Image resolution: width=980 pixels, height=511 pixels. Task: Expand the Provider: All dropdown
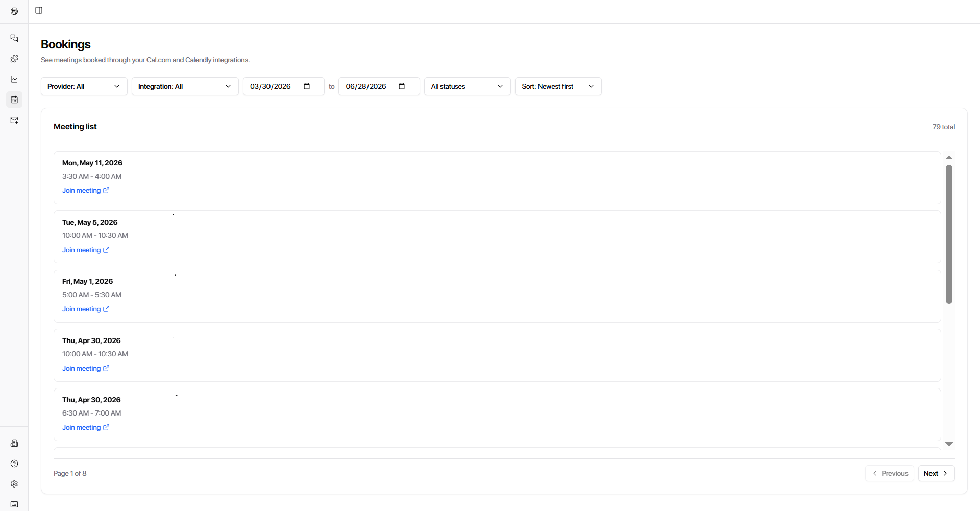point(84,86)
